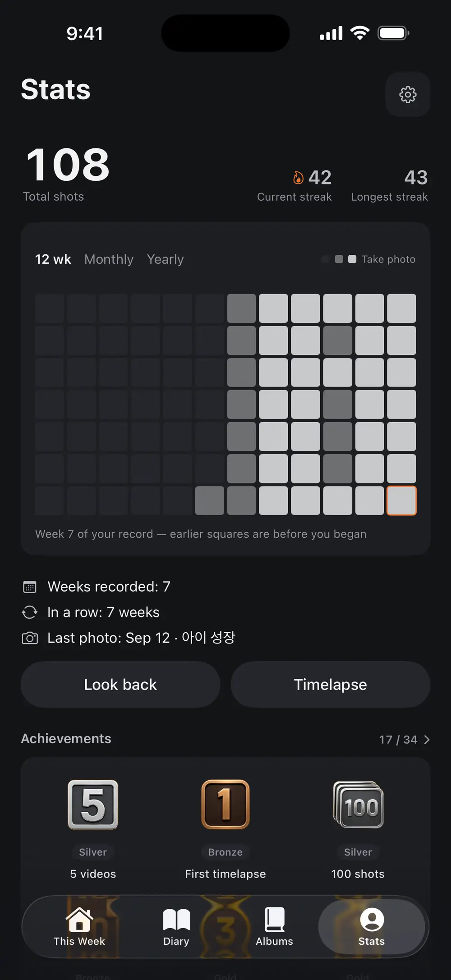
Task: Tap the 5 videos silver badge
Action: coord(93,805)
